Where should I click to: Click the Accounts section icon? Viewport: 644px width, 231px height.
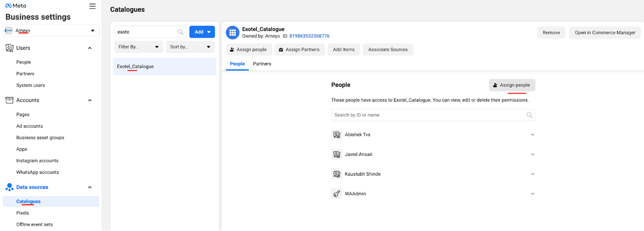click(x=9, y=100)
